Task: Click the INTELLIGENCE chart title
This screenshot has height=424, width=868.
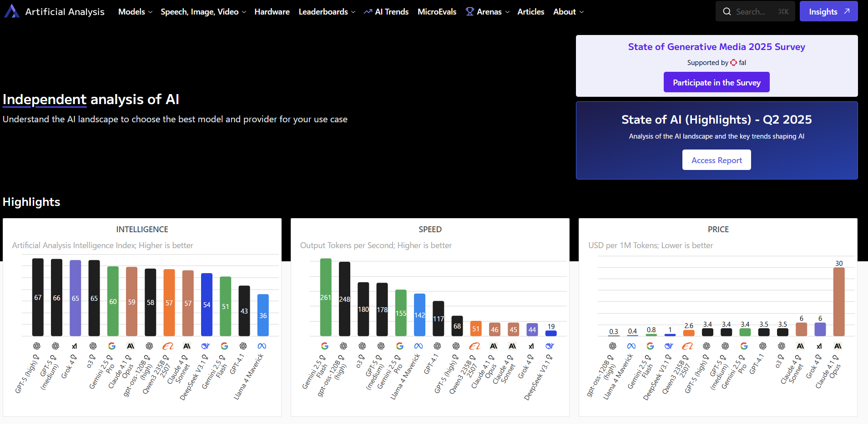Action: coord(142,229)
